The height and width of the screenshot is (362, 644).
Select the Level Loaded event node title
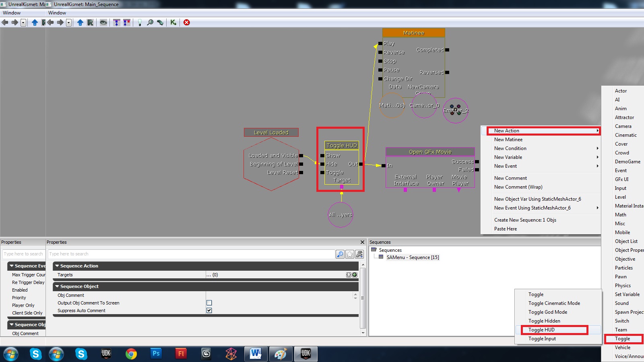[271, 132]
